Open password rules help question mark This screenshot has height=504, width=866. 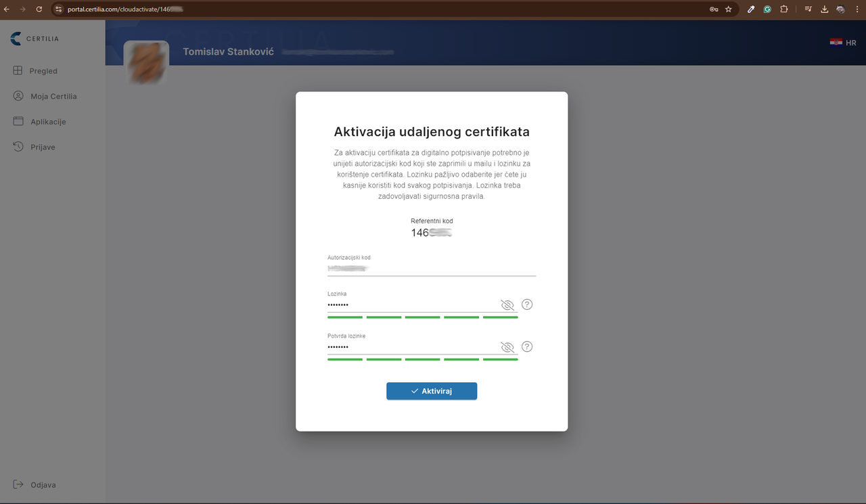(527, 304)
